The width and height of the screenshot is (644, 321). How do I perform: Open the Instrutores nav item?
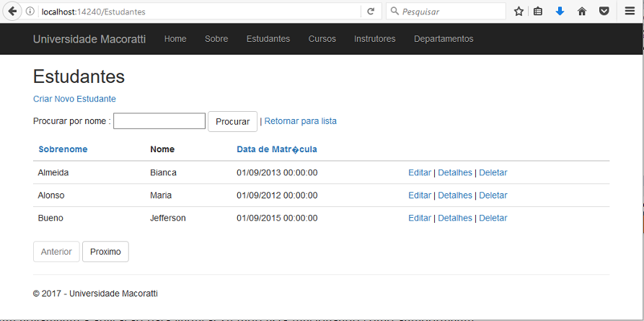coord(374,39)
